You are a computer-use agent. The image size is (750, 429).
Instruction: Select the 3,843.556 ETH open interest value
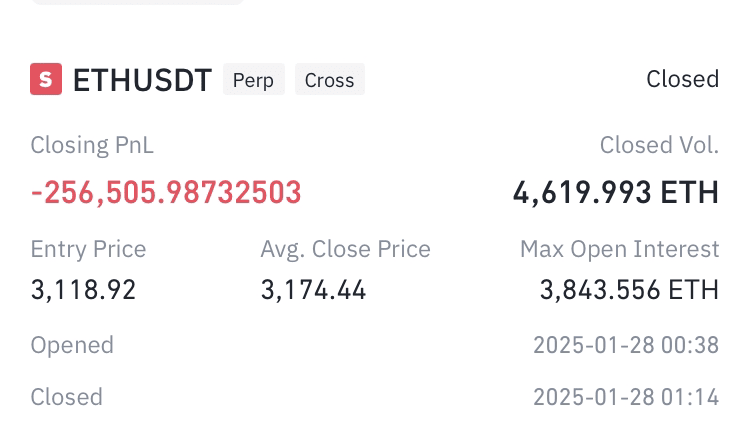click(x=629, y=290)
